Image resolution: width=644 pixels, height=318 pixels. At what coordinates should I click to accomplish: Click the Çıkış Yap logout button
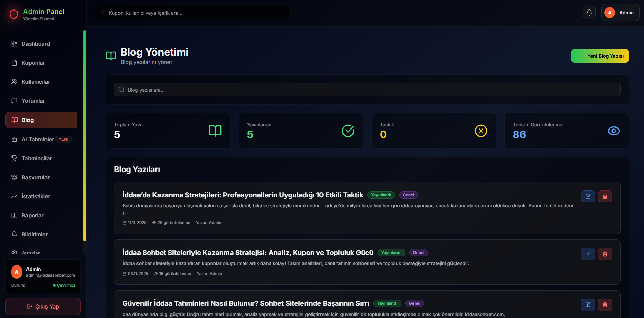click(x=43, y=306)
